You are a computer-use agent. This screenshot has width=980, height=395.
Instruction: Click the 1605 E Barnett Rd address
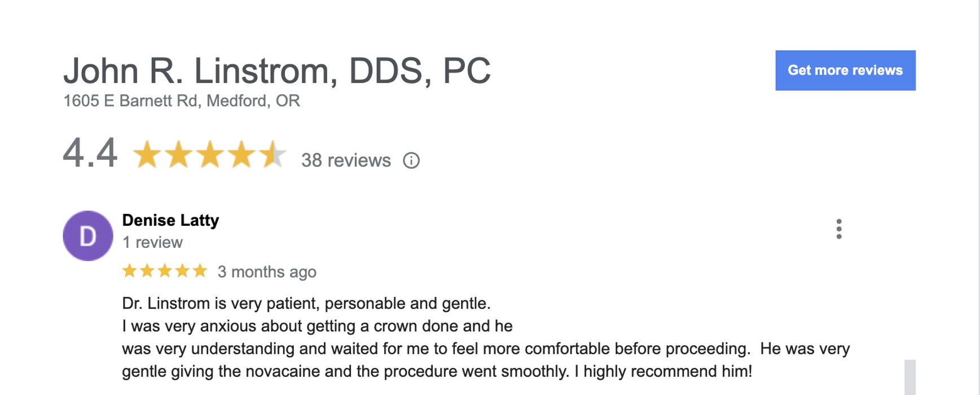(181, 101)
